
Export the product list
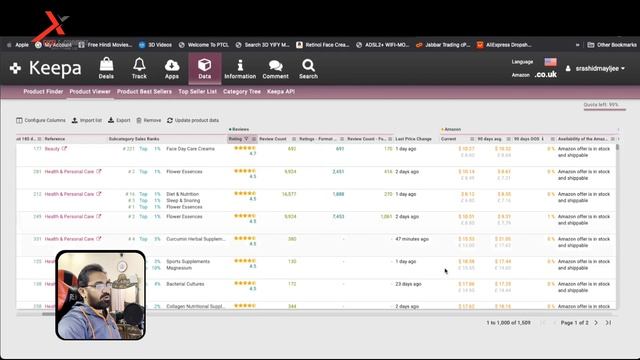[x=119, y=120]
